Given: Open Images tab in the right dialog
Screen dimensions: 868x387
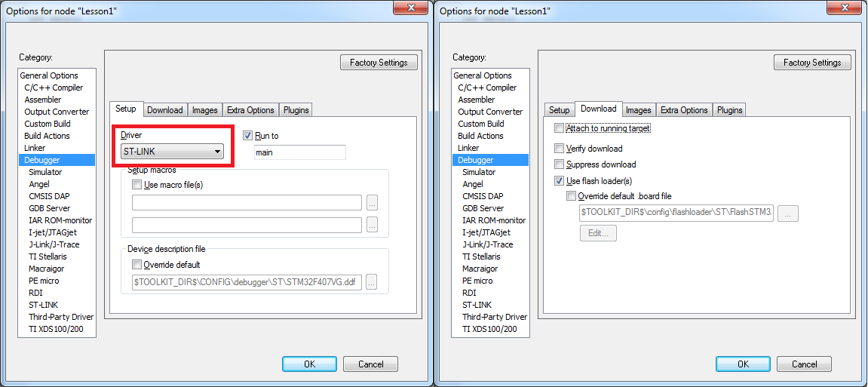Looking at the screenshot, I should (638, 110).
